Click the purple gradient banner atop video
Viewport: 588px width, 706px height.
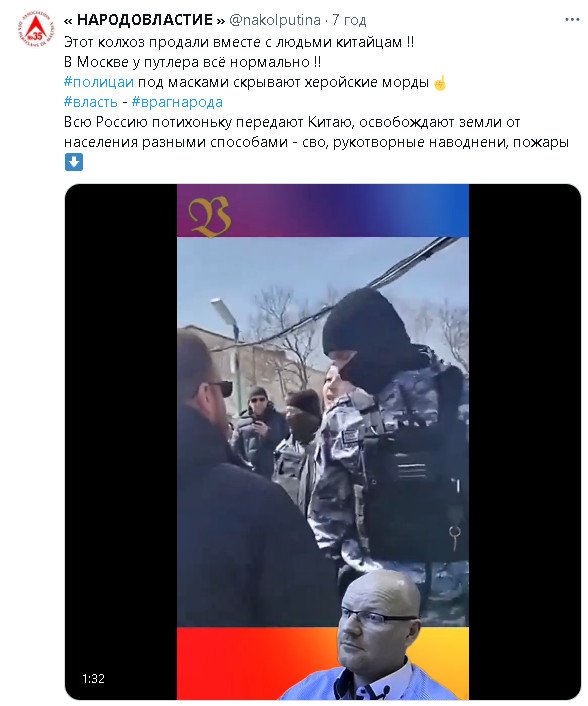click(x=322, y=210)
